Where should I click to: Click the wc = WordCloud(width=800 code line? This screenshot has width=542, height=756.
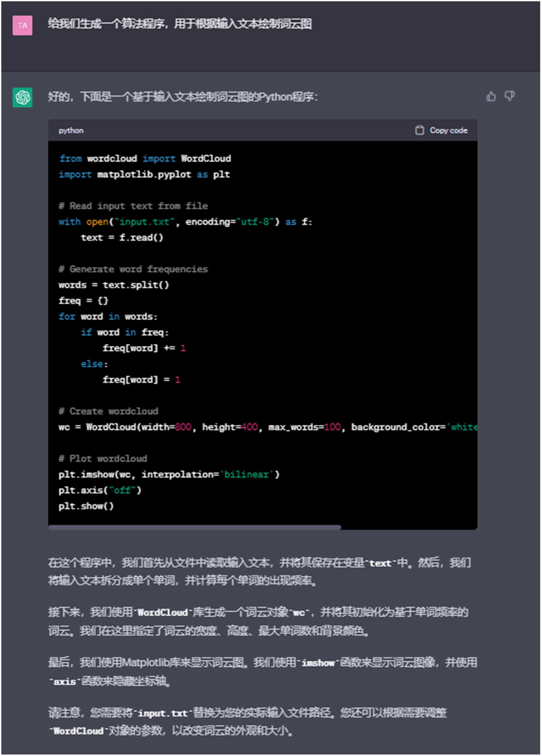233,427
